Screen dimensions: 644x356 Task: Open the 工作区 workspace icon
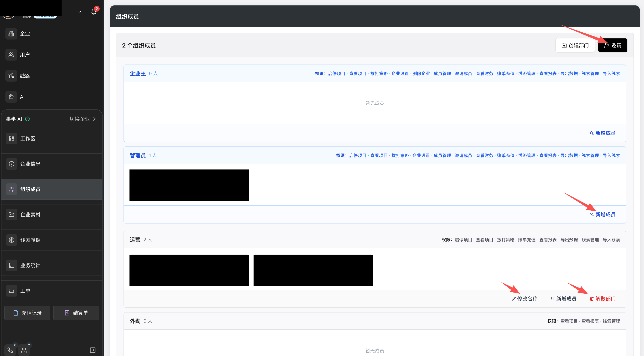pyautogui.click(x=12, y=138)
